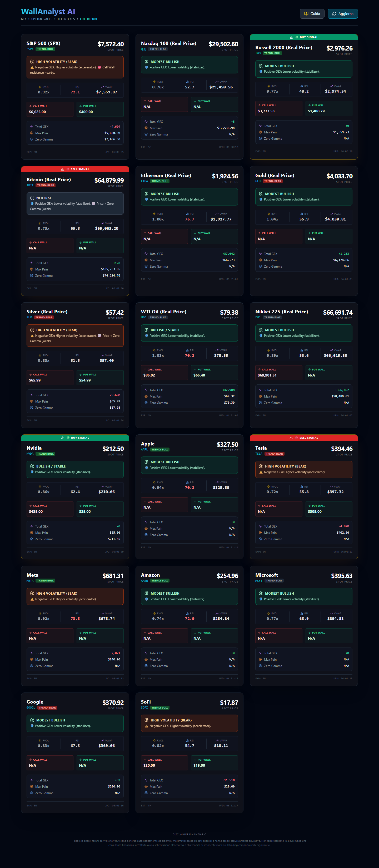Viewport: 379px width, 868px height.
Task: Open the Guida help button
Action: click(312, 14)
